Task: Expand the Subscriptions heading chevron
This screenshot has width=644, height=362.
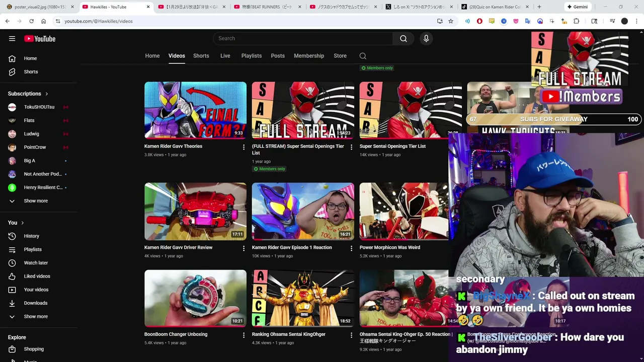Action: 47,94
